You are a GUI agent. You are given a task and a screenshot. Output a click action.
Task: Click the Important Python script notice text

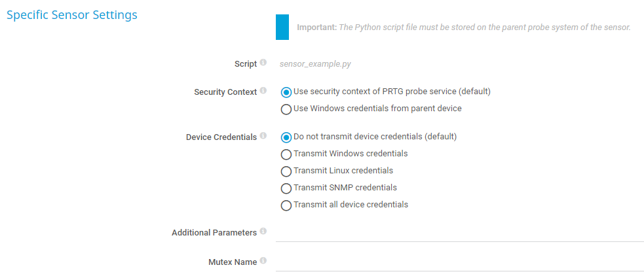coord(464,27)
